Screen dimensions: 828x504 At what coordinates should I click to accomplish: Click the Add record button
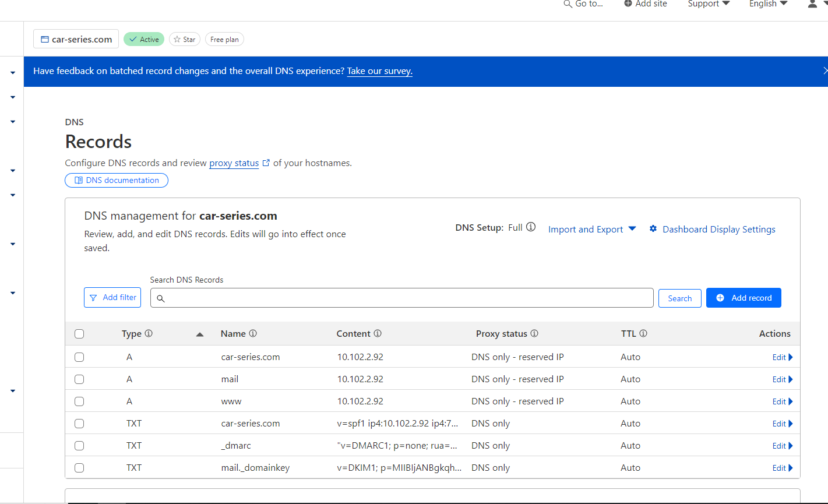click(744, 298)
